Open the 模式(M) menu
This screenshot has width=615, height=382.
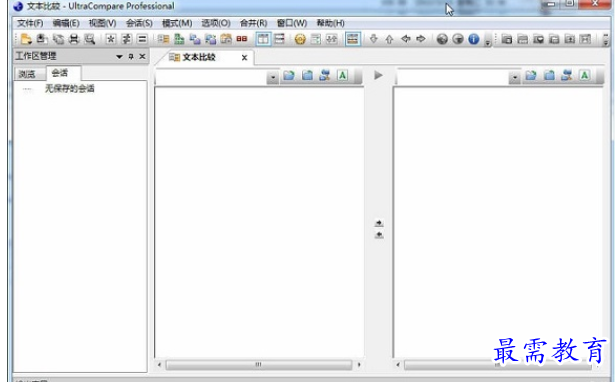pos(177,23)
